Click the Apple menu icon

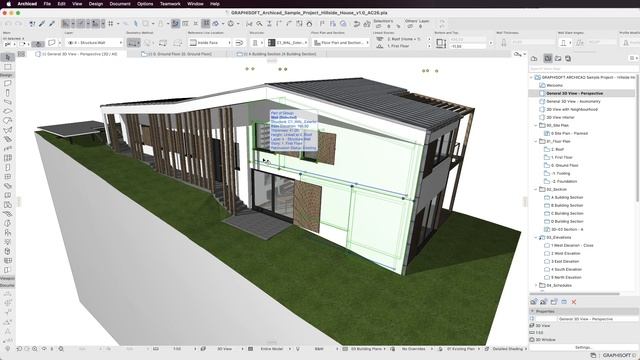click(x=8, y=4)
